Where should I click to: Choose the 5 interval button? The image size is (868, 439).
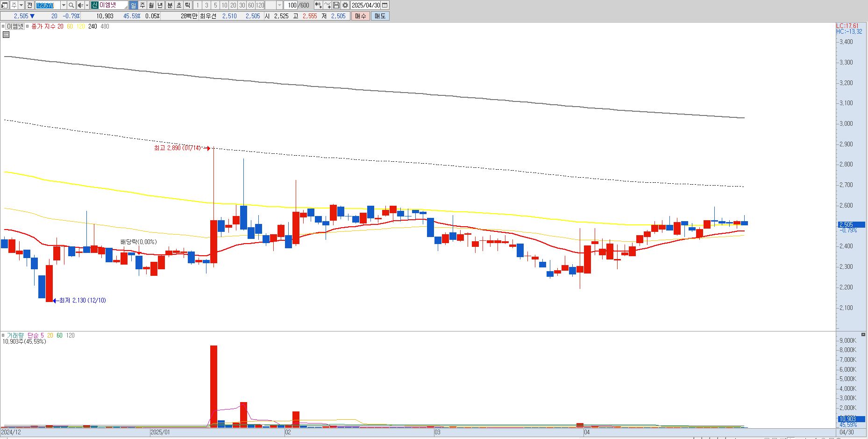click(x=215, y=5)
